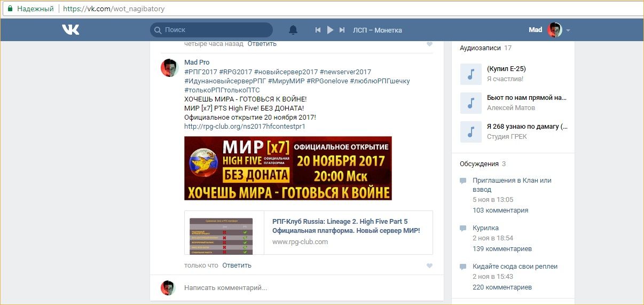This screenshot has width=644, height=305.
Task: Open hashtag #МируМИР
Action: pos(287,81)
